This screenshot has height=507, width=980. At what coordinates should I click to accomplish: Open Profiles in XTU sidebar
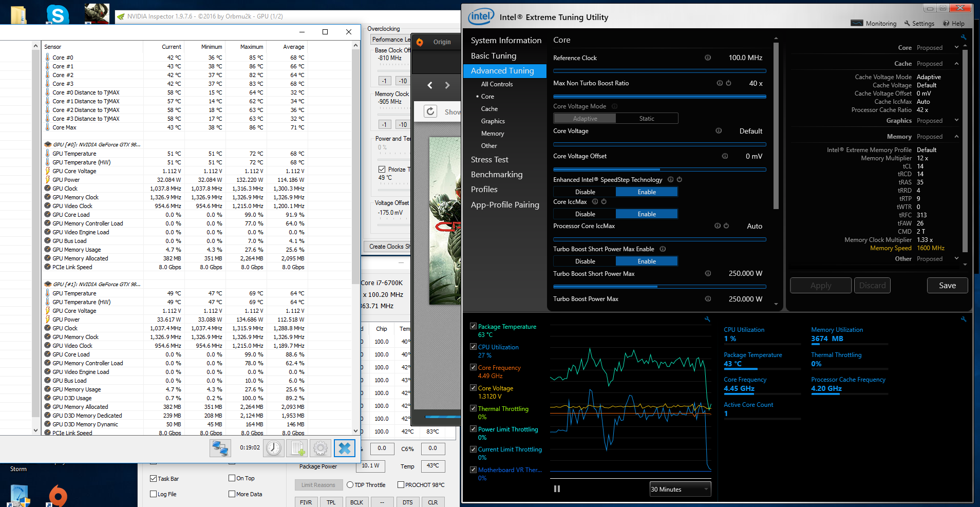click(x=484, y=189)
